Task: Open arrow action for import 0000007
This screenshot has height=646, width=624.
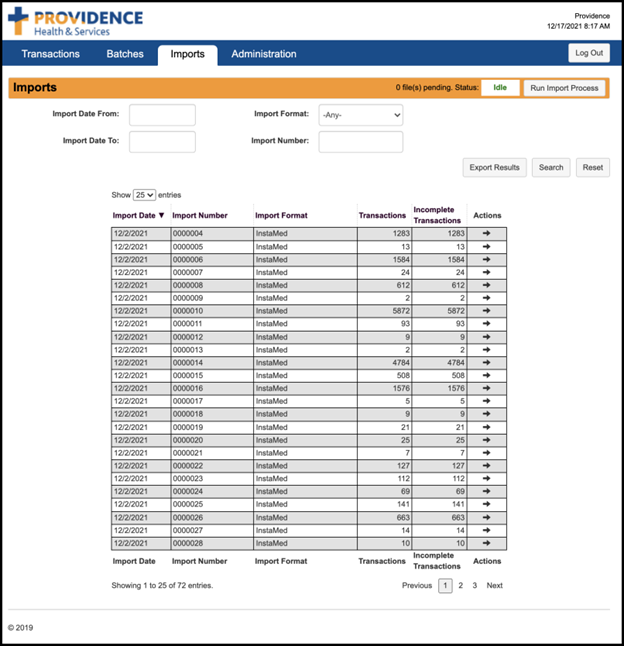Action: (x=486, y=272)
